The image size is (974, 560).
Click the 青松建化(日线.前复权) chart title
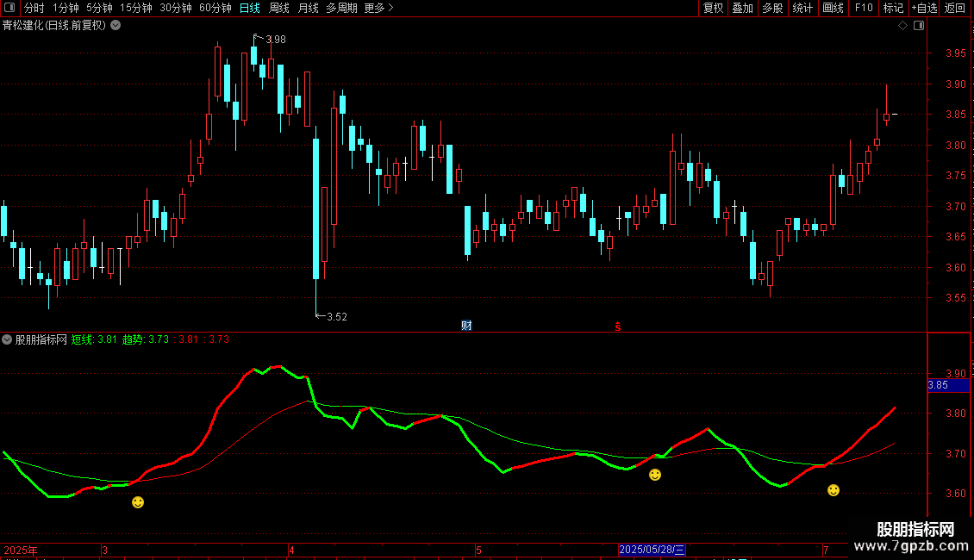tap(54, 26)
